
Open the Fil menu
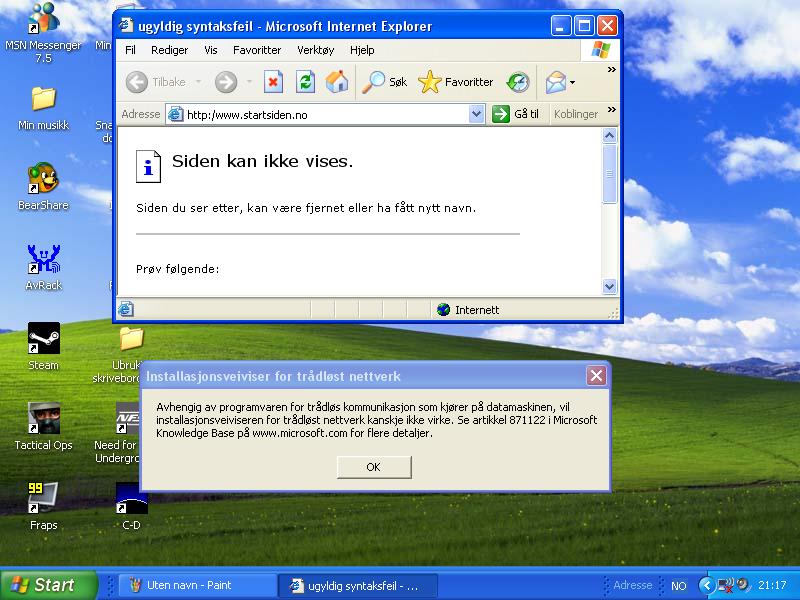pyautogui.click(x=130, y=50)
